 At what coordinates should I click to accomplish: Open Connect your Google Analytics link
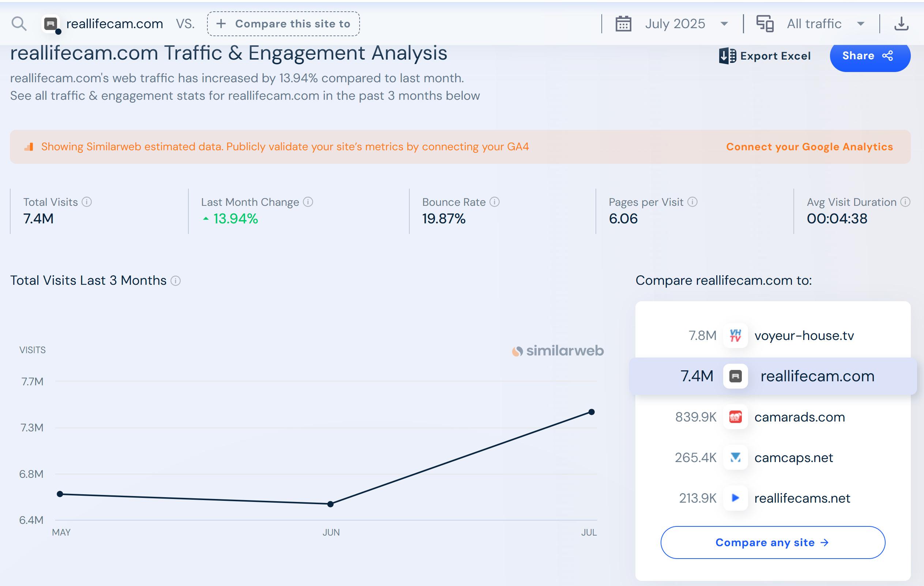tap(809, 147)
